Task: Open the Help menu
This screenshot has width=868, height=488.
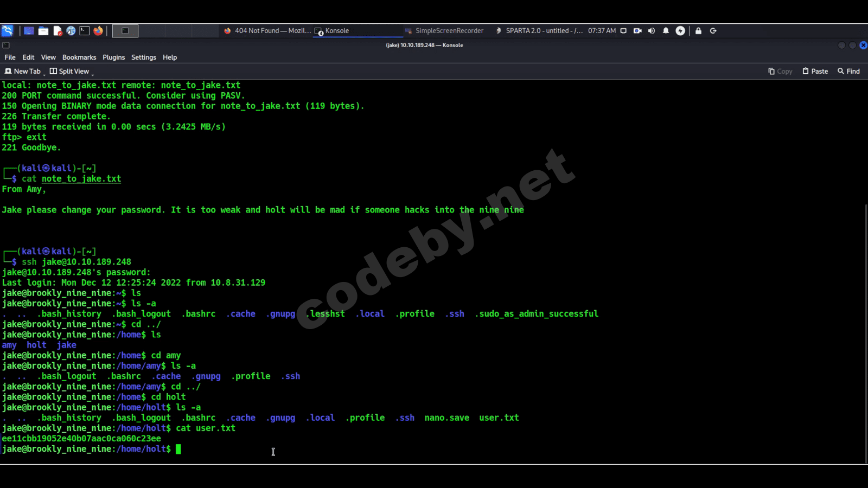Action: (x=170, y=57)
